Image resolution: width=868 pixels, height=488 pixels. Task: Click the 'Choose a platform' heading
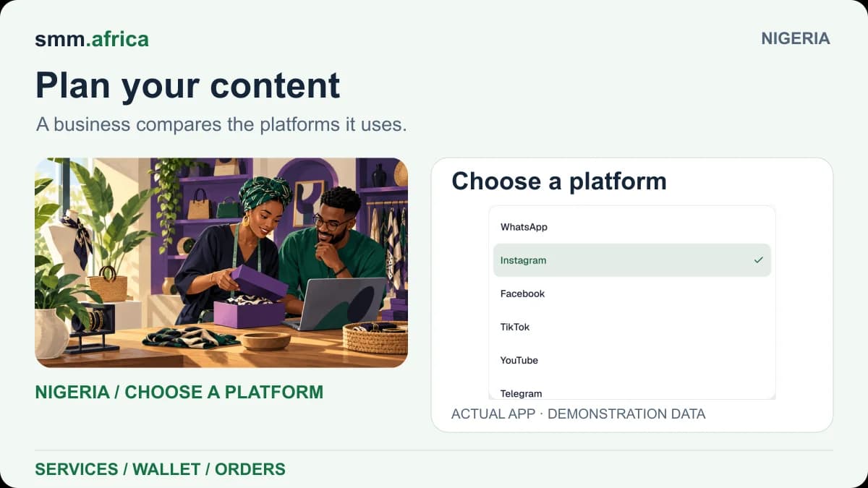559,181
